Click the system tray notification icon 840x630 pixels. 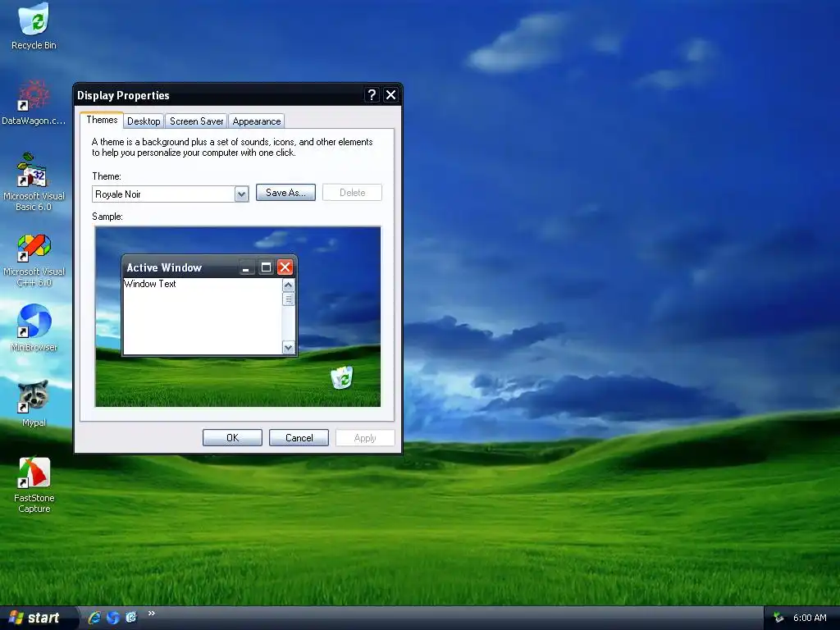point(778,618)
